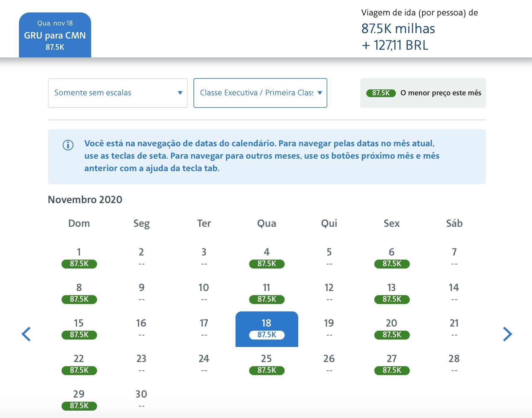Choose Friday November 13 date

(x=392, y=293)
